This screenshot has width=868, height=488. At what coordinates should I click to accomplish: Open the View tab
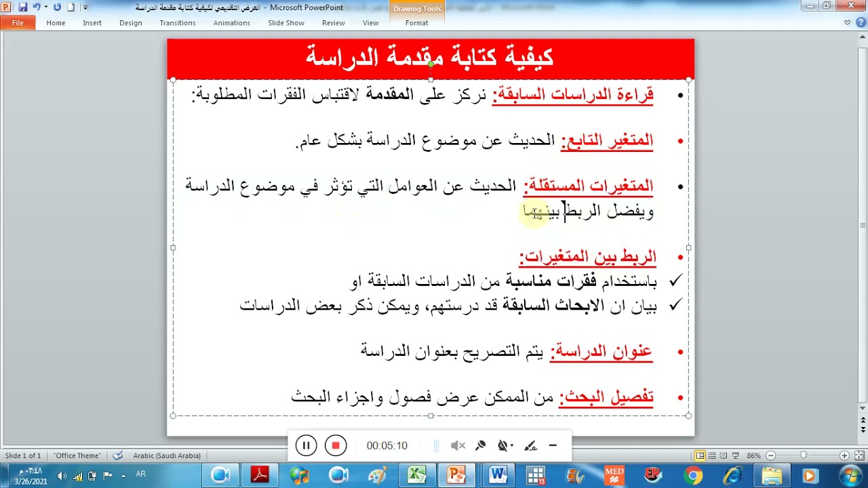coord(370,23)
